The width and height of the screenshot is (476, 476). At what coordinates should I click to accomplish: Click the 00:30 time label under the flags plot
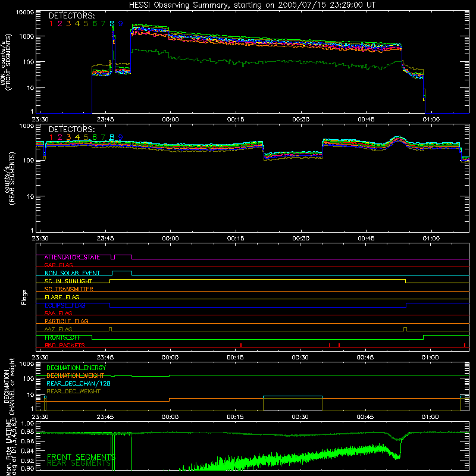(x=300, y=358)
